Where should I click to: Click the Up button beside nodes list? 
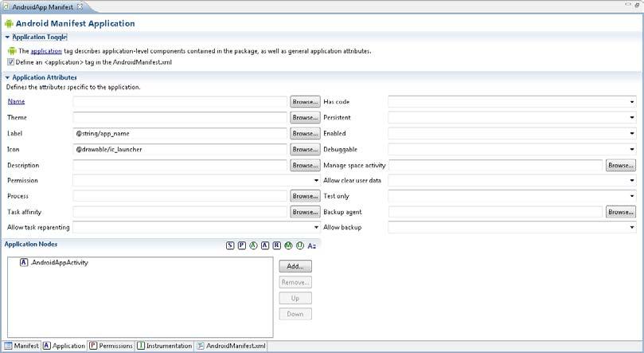[x=295, y=298]
